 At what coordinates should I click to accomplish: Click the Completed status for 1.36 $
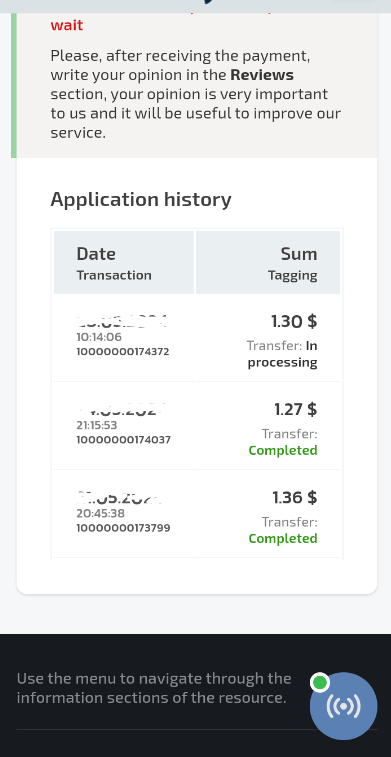(283, 538)
